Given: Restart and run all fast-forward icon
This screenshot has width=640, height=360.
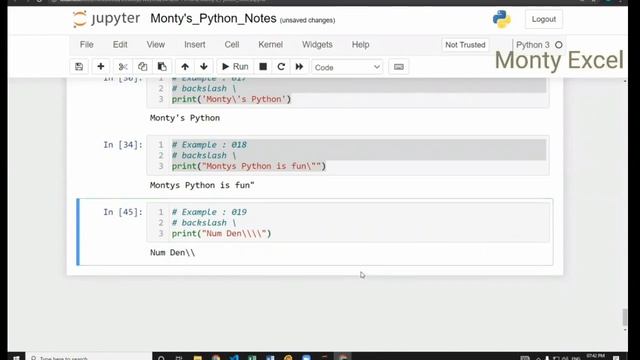Looking at the screenshot, I should 299,67.
